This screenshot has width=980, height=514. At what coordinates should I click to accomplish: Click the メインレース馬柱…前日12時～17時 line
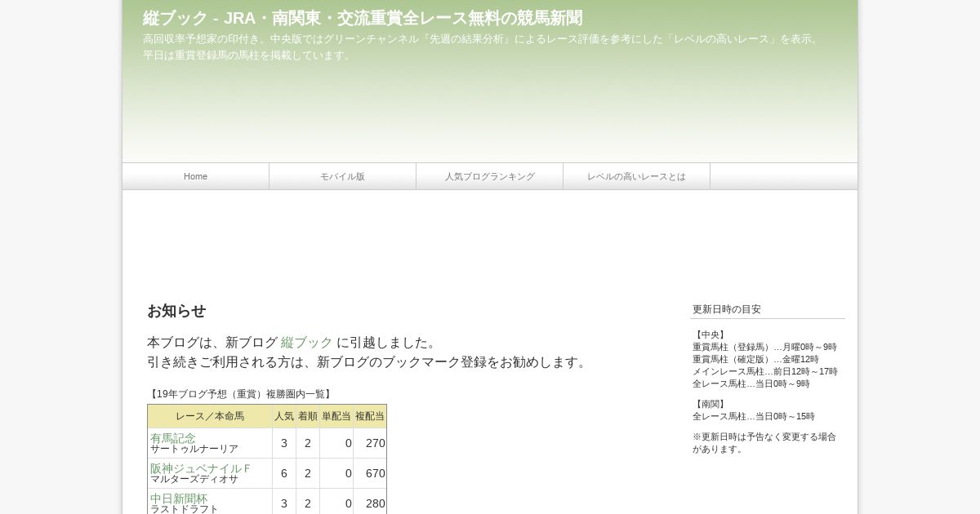point(765,371)
